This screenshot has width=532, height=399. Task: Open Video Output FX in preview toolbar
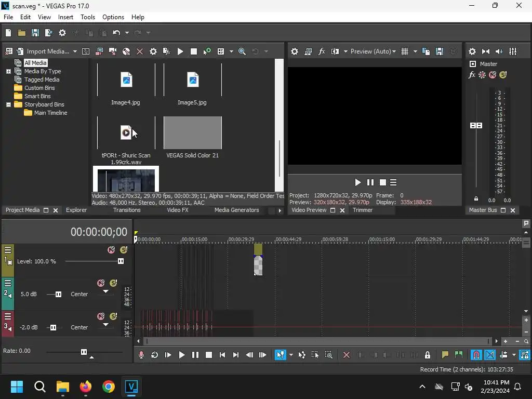click(322, 51)
